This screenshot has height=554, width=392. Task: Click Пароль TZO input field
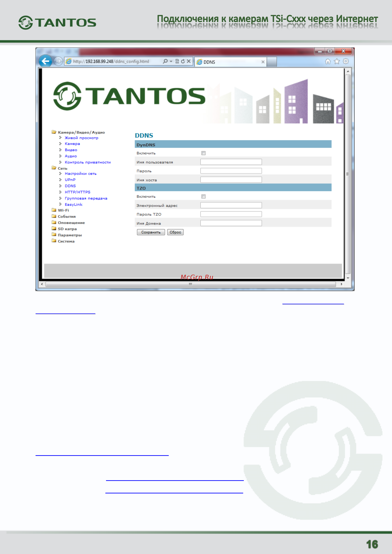231,214
